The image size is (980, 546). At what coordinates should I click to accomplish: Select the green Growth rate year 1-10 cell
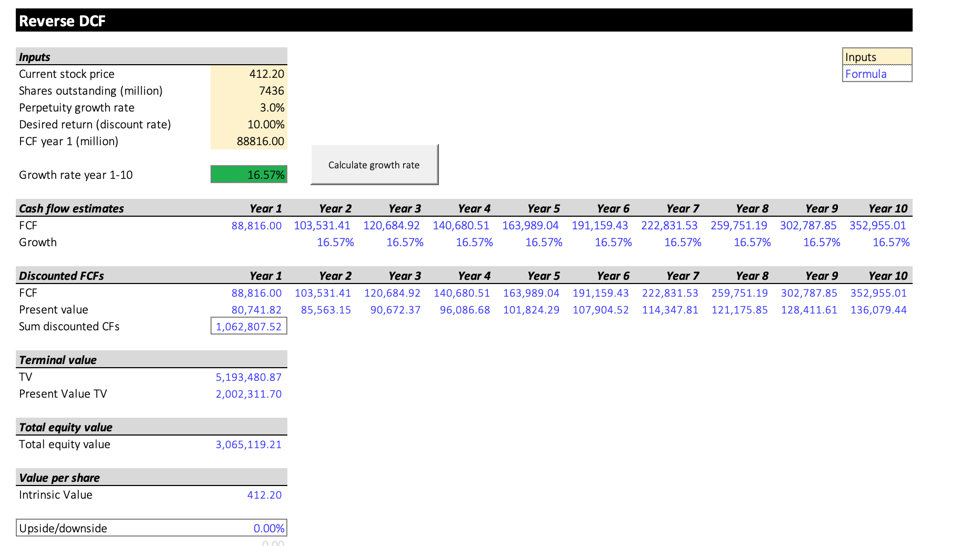248,174
